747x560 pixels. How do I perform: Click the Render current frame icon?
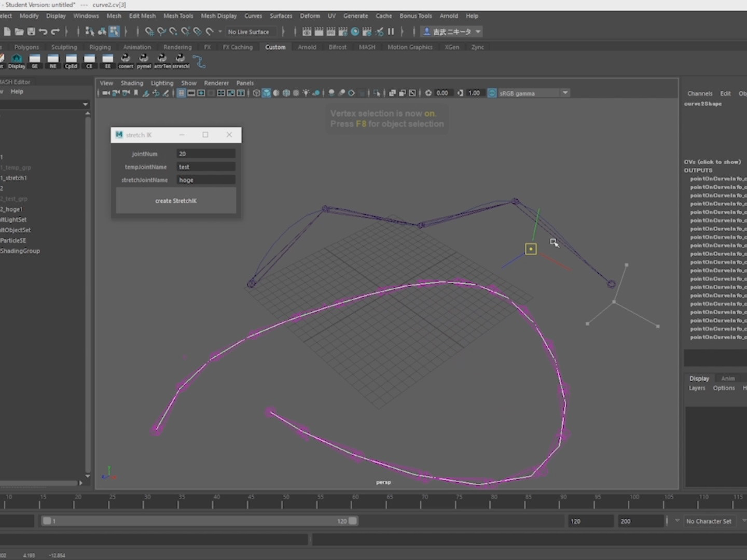(x=319, y=32)
